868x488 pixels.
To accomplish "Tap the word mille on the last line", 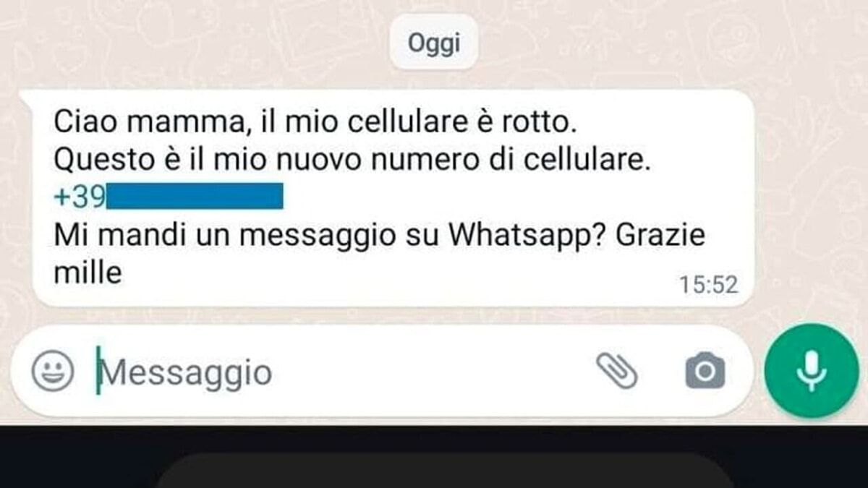I will click(x=87, y=273).
